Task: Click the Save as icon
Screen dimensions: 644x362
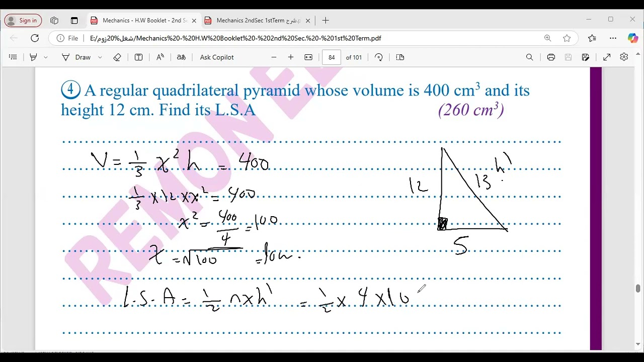Action: [x=586, y=57]
